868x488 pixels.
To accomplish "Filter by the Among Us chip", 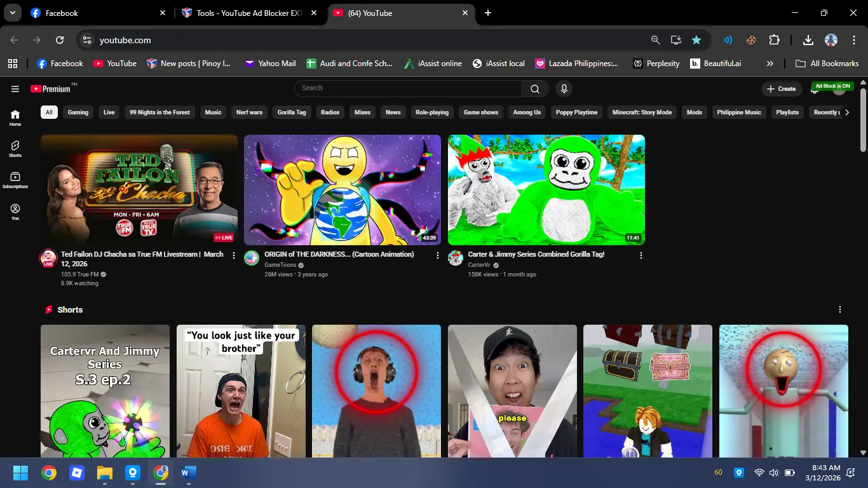I will 527,112.
